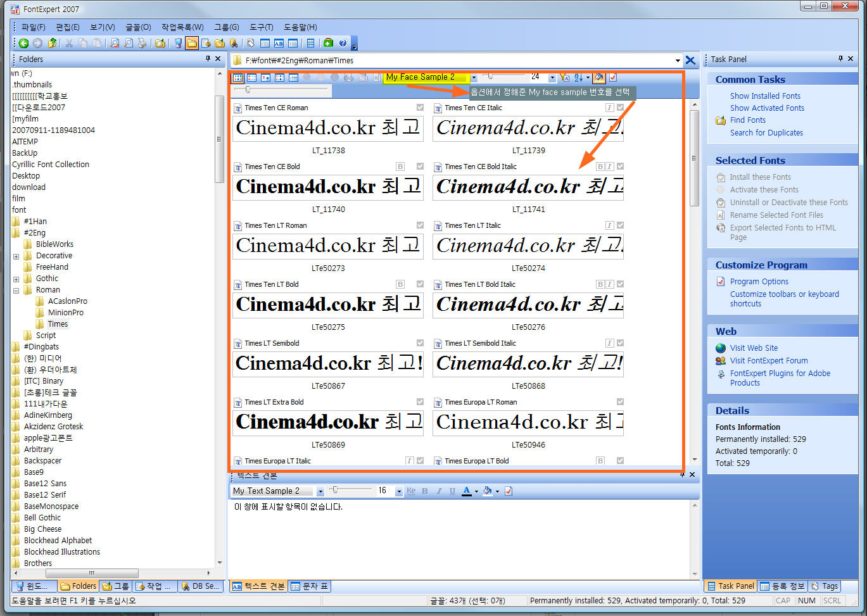Open the sort icon's dropdown arrow
The height and width of the screenshot is (616, 867).
click(x=587, y=77)
